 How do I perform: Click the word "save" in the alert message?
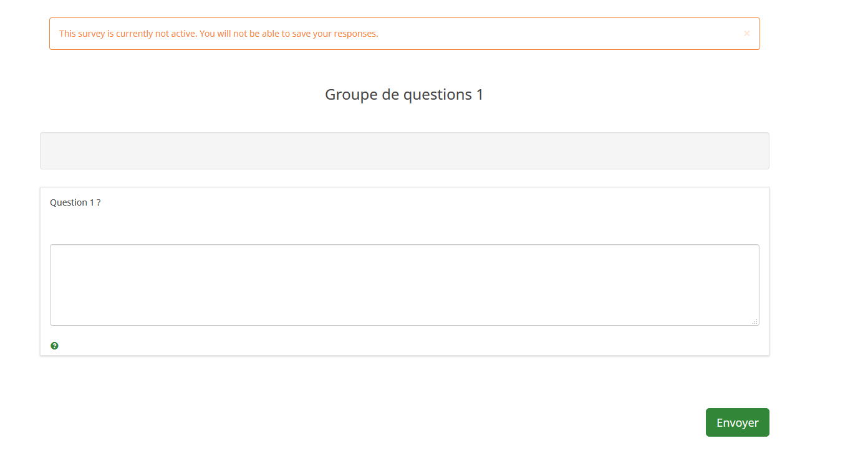301,34
